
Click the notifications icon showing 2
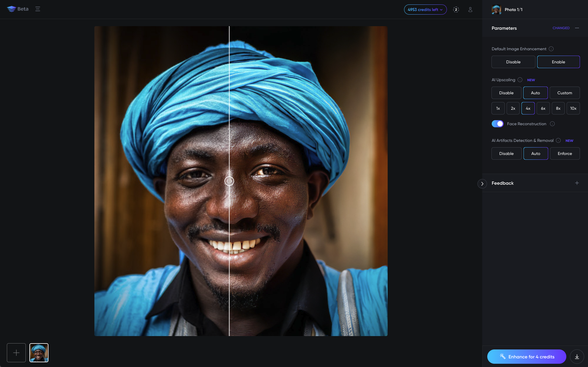[x=456, y=9]
